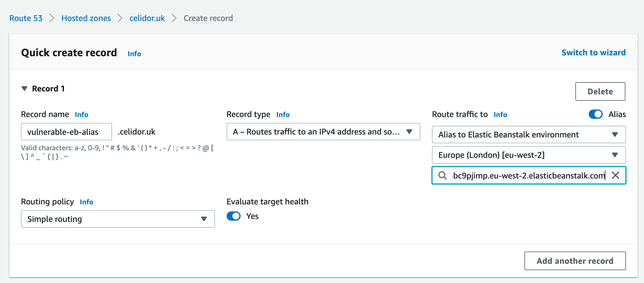Disable Evaluate target health toggle
This screenshot has height=283, width=644.
click(x=234, y=216)
